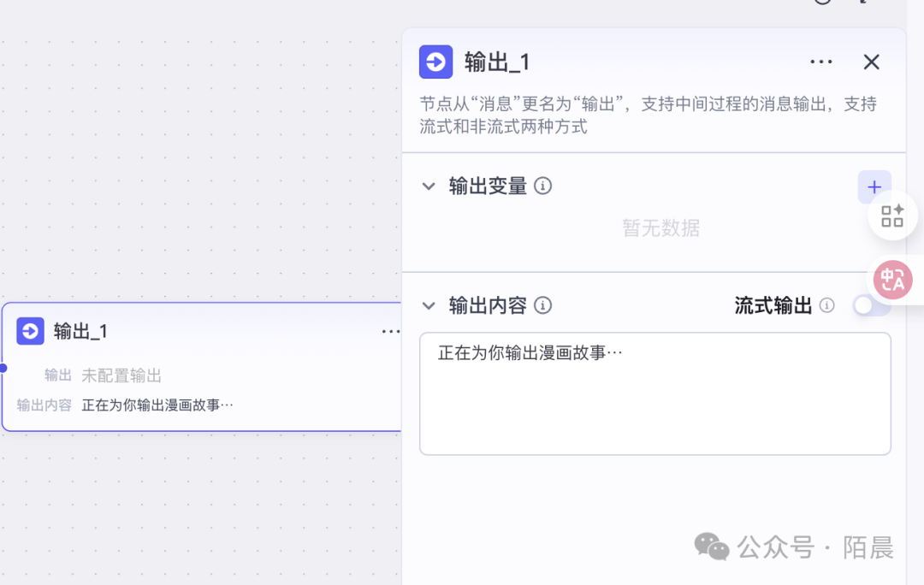Open the three-dot menu in panel header
Viewport: 924px width, 585px height.
pyautogui.click(x=820, y=62)
